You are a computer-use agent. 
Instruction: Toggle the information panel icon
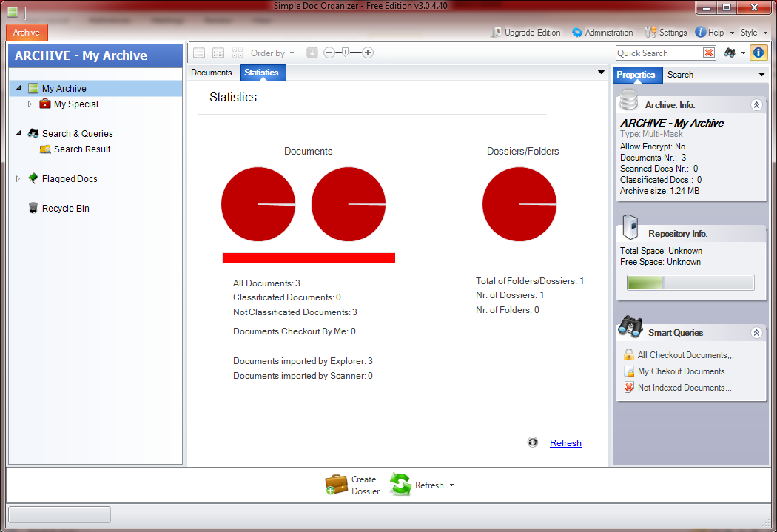point(758,53)
